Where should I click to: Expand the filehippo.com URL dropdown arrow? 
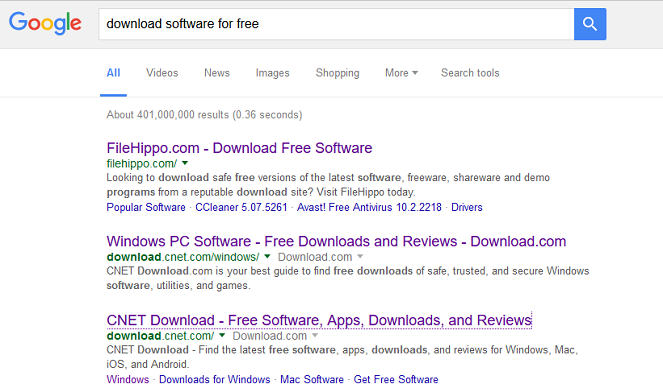tap(185, 163)
